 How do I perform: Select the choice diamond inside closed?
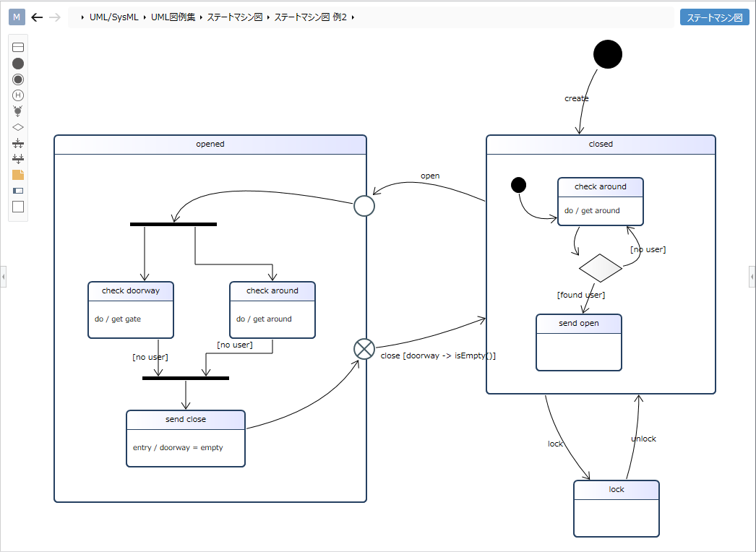tap(601, 268)
